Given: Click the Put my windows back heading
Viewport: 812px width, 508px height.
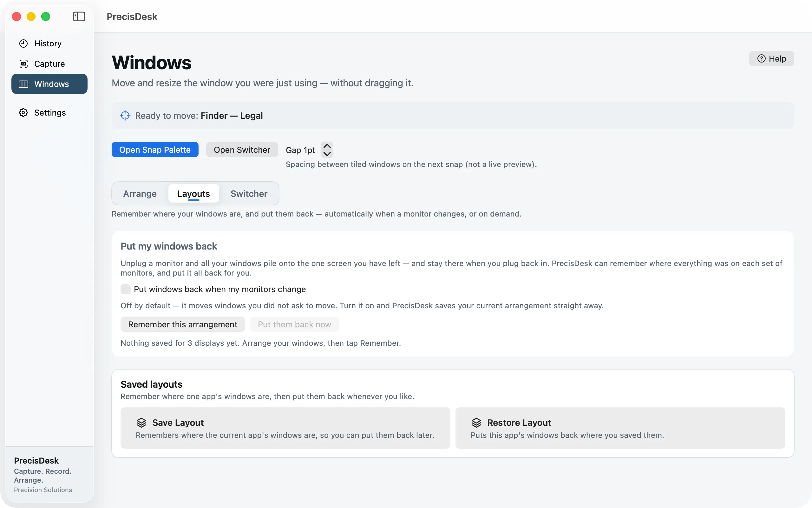Looking at the screenshot, I should tap(169, 246).
